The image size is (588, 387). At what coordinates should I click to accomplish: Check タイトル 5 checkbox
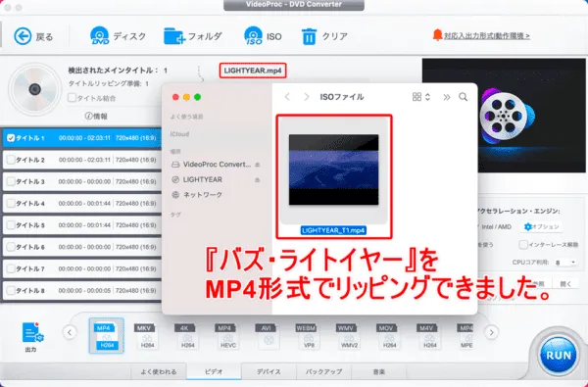coord(11,225)
